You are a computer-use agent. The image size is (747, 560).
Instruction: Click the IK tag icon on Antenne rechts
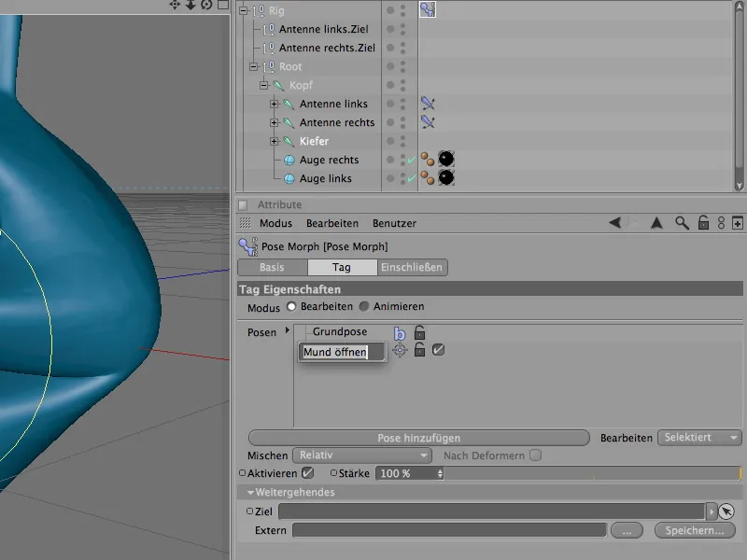tap(426, 122)
